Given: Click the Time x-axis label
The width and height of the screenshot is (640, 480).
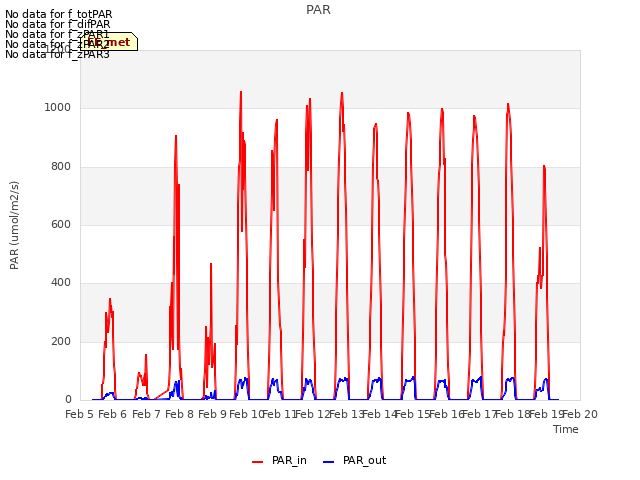Looking at the screenshot, I should tap(566, 429).
